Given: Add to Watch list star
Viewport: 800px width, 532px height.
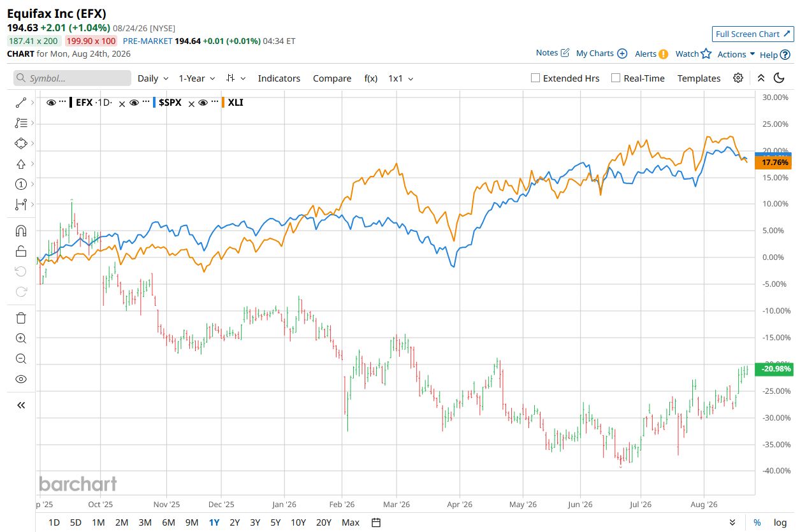Looking at the screenshot, I should point(706,54).
